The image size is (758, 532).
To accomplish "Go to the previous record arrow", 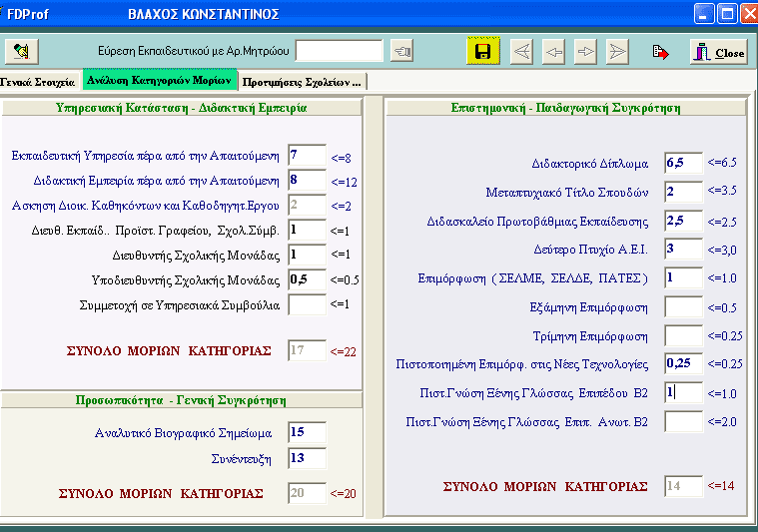I will [554, 52].
